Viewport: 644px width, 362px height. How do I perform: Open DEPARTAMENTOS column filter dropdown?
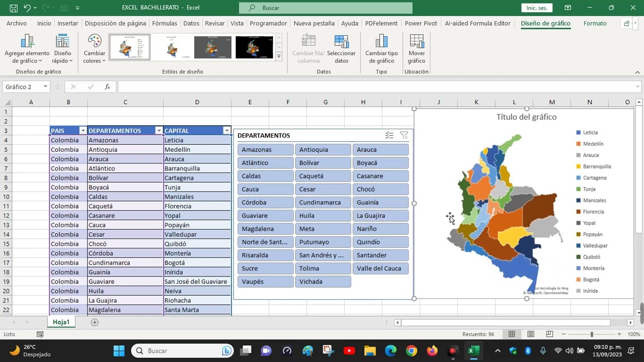click(x=159, y=131)
